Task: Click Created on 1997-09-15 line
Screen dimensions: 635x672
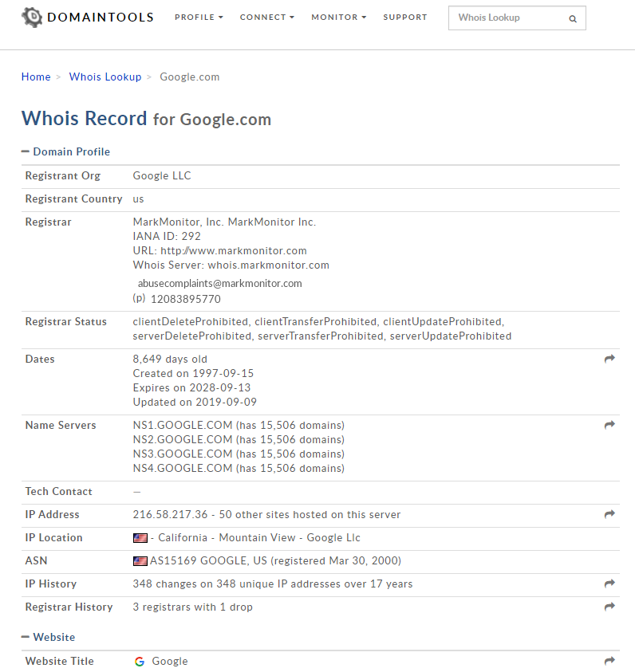Action: click(193, 373)
